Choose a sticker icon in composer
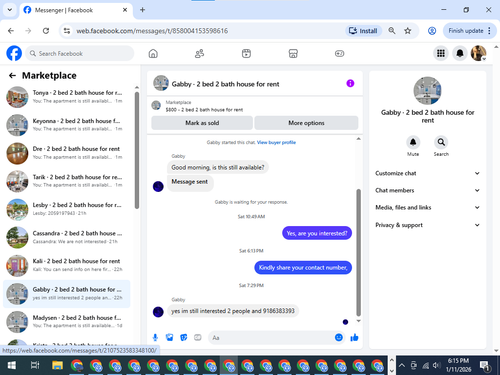The image size is (500, 375). [184, 338]
